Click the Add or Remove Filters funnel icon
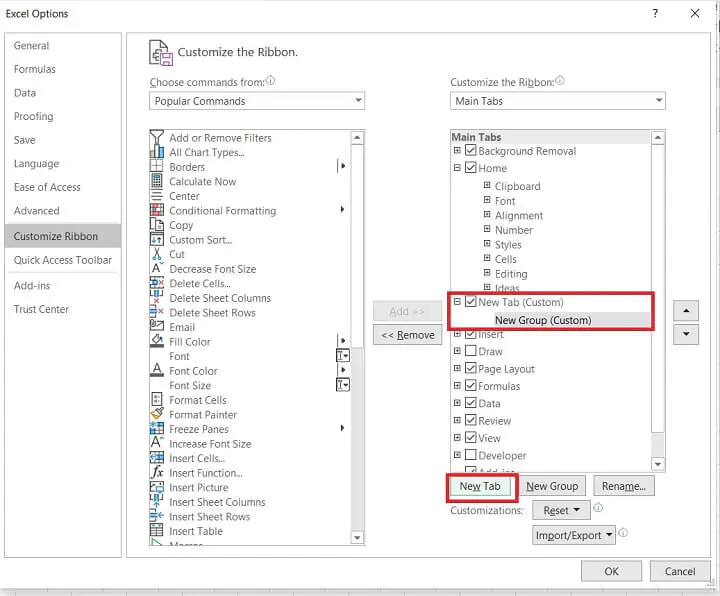This screenshot has height=596, width=720. pos(157,137)
